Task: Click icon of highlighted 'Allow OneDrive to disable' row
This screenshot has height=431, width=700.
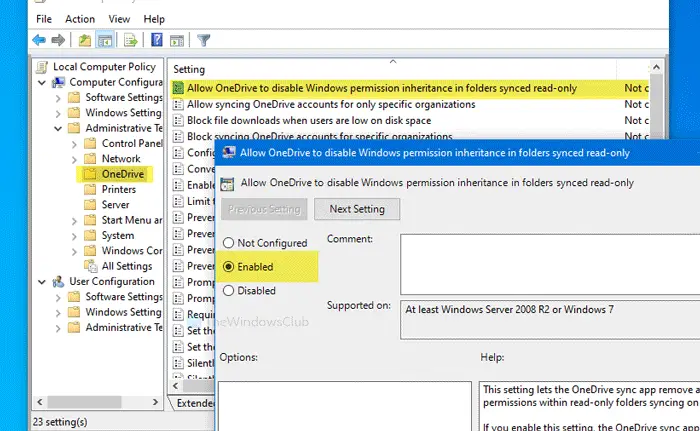Action: pos(178,88)
